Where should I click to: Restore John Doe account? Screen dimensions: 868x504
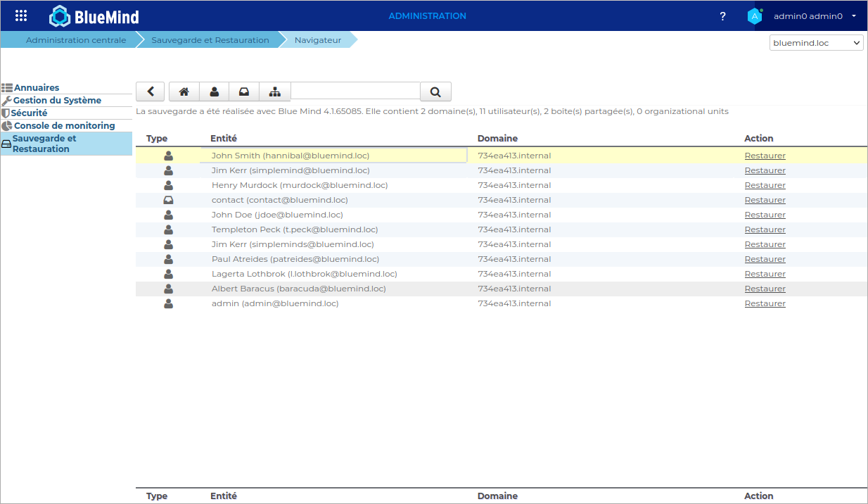pyautogui.click(x=765, y=215)
